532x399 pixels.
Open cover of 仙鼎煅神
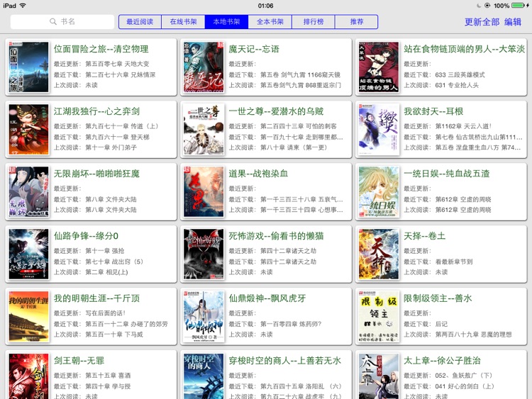point(204,317)
